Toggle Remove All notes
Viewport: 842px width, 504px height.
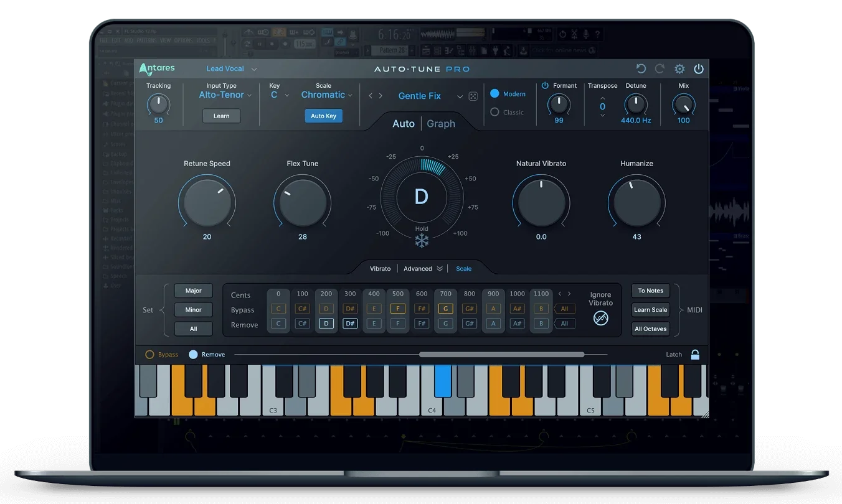[x=564, y=324]
